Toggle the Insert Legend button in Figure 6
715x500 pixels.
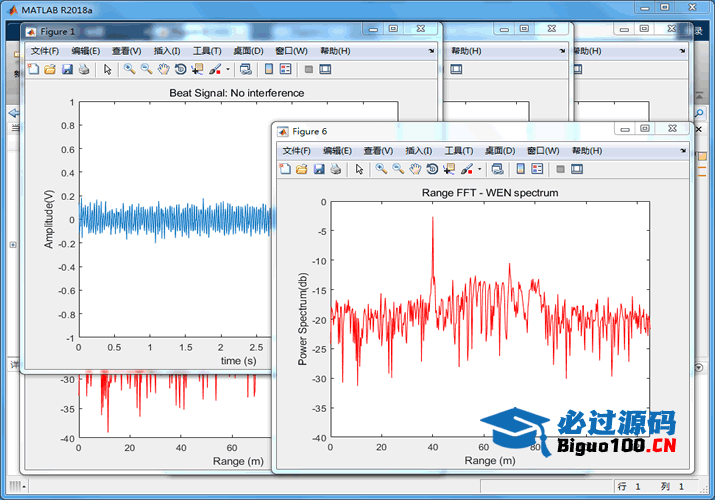pyautogui.click(x=537, y=169)
